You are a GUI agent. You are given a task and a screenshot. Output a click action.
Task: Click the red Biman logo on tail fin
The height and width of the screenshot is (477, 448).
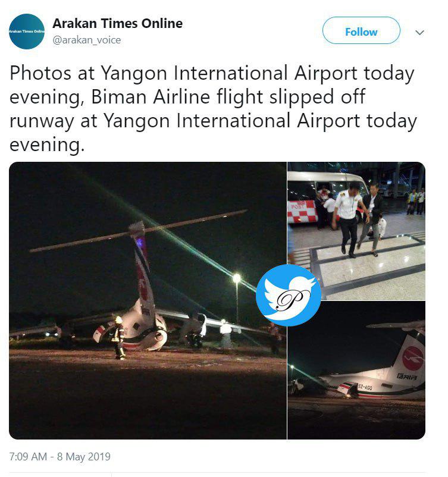(x=413, y=358)
